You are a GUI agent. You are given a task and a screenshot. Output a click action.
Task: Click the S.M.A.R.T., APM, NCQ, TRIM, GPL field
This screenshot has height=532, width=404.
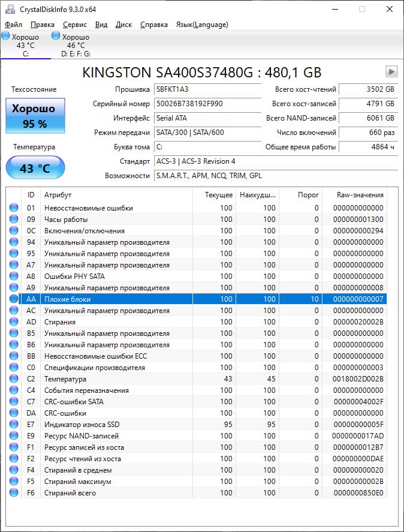(x=276, y=176)
